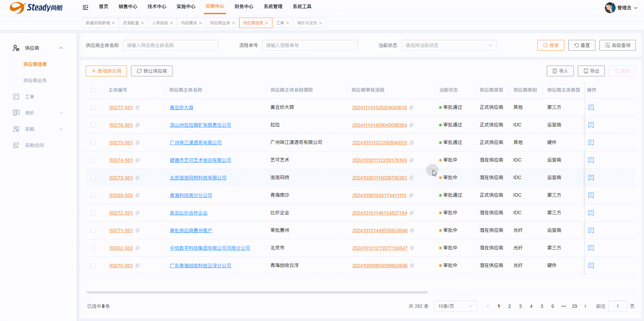Click 新增供应商 button
The width and height of the screenshot is (644, 321).
pyautogui.click(x=106, y=71)
